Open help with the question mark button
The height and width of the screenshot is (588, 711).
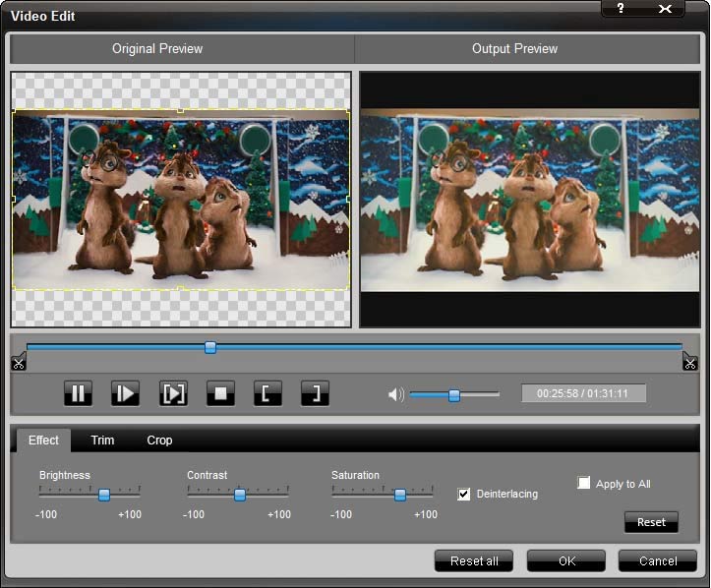[621, 9]
